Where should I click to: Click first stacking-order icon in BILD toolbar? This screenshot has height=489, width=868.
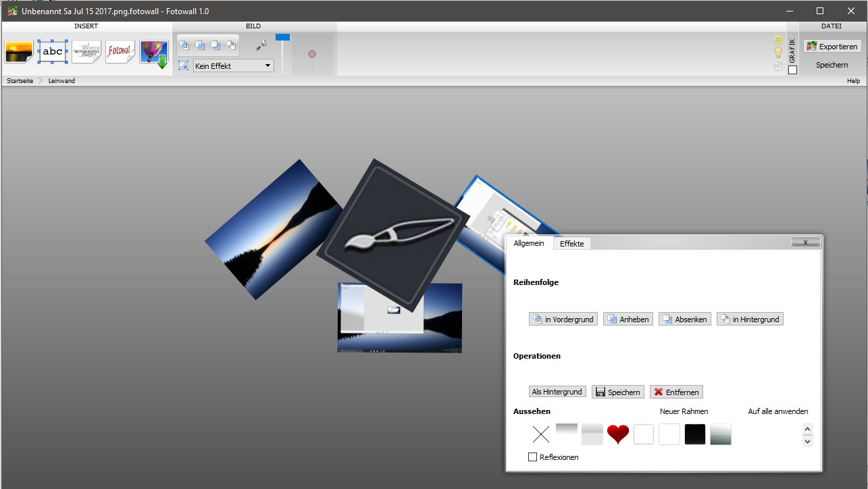coord(184,45)
